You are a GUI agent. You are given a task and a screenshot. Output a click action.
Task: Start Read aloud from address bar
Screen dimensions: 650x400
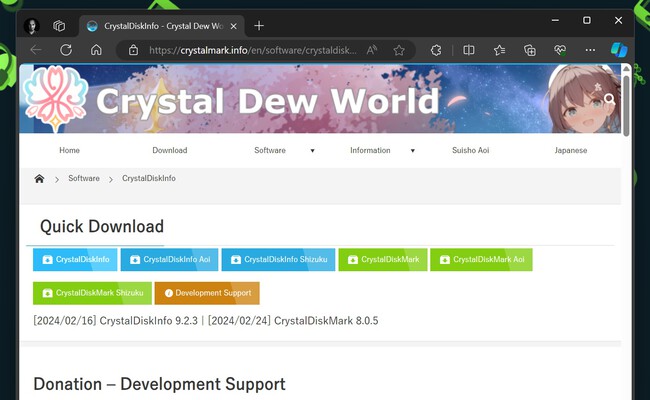click(372, 50)
